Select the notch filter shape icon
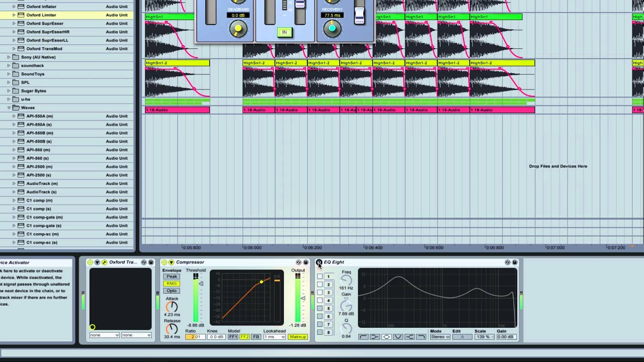The width and height of the screenshot is (644, 362). [398, 337]
